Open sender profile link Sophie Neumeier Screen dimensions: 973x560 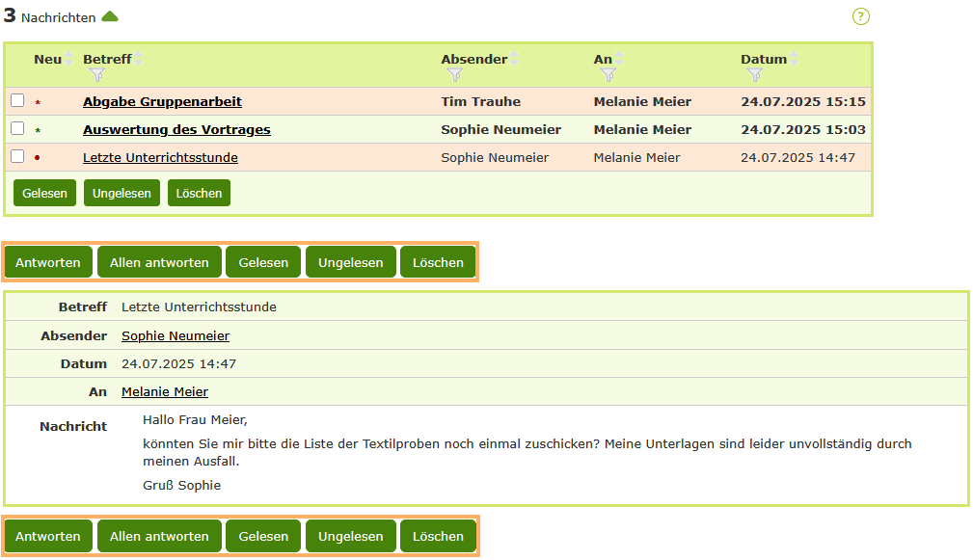[176, 336]
